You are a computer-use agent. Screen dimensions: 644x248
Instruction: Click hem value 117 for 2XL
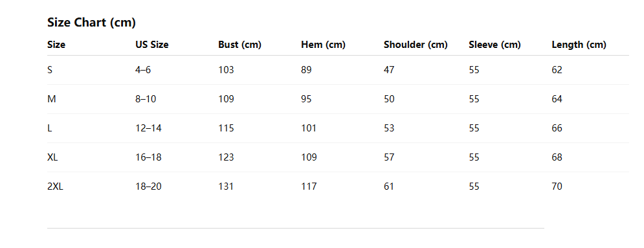[x=309, y=186]
